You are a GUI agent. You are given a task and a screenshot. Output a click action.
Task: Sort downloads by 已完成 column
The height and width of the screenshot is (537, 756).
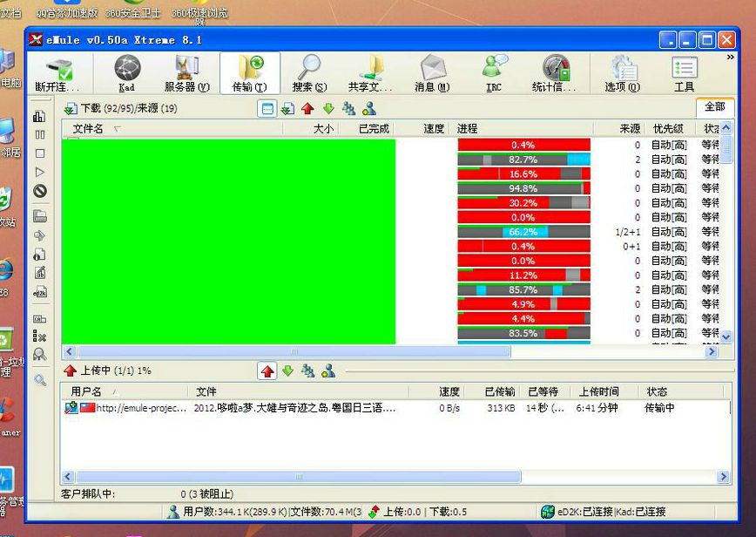tap(367, 129)
